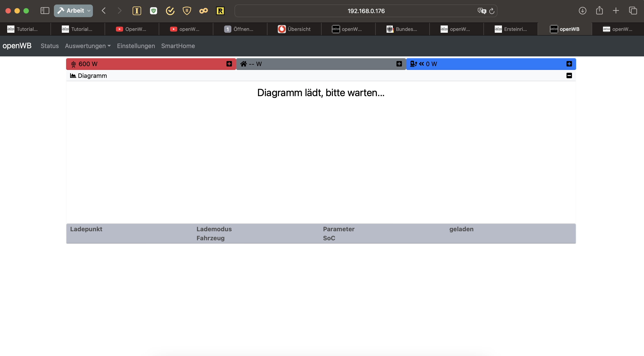Open a new tab with plus icon
The height and width of the screenshot is (356, 644).
coord(616,11)
